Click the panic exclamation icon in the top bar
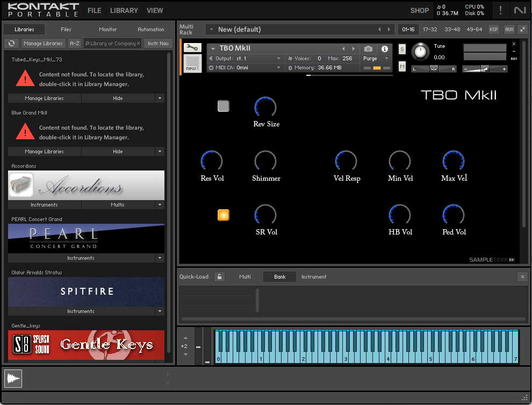This screenshot has height=405, width=532. point(500,10)
